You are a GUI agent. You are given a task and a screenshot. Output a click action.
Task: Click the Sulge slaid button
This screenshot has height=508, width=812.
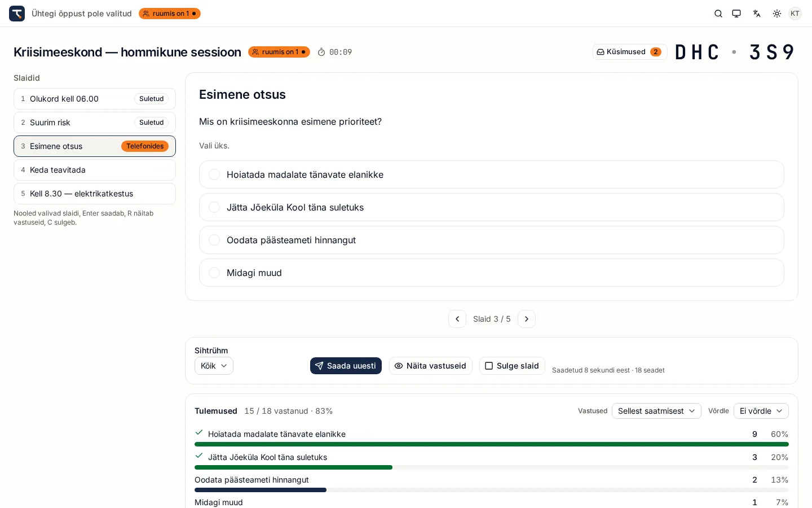coord(512,366)
